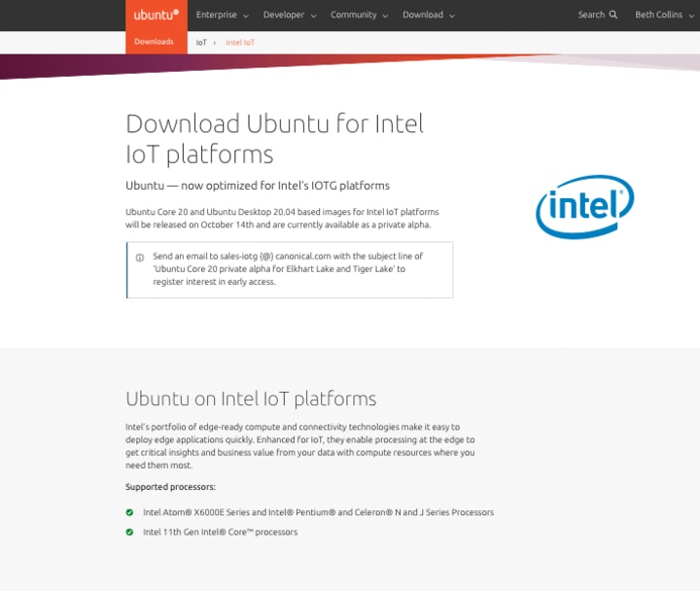
Task: Select the Downloads tab under logo
Action: pos(154,42)
